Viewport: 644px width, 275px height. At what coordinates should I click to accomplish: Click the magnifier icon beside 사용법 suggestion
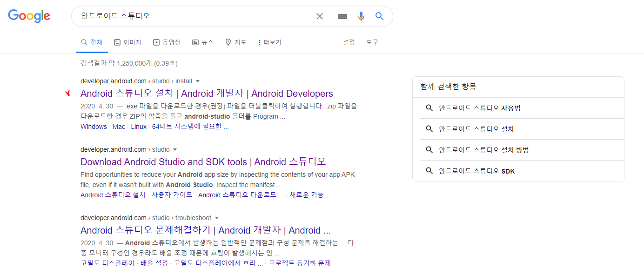tap(429, 108)
